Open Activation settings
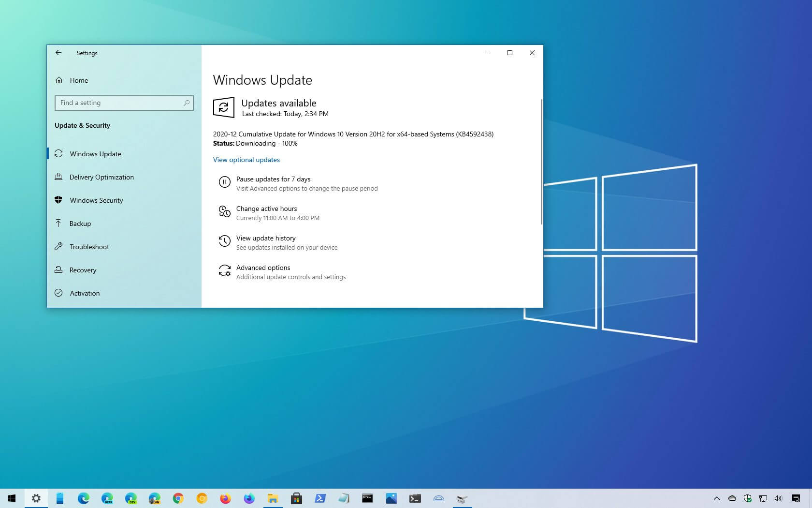This screenshot has height=508, width=812. click(85, 293)
